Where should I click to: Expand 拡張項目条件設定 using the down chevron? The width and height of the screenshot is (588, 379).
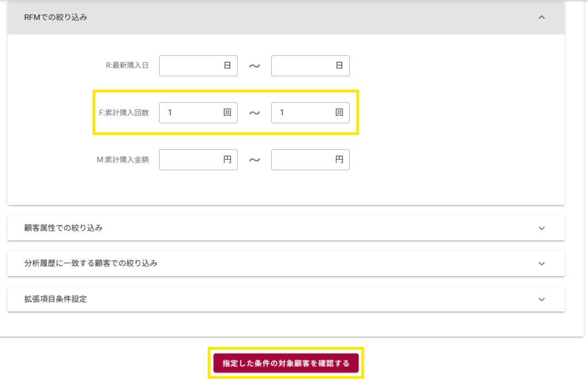[x=541, y=299]
